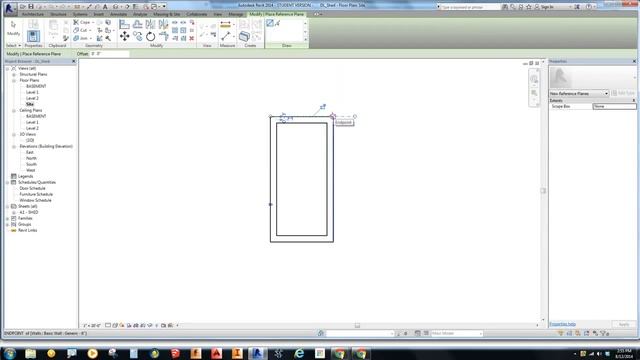Click the Trim/Extend to Corner tool
The width and height of the screenshot is (640, 360).
(164, 36)
